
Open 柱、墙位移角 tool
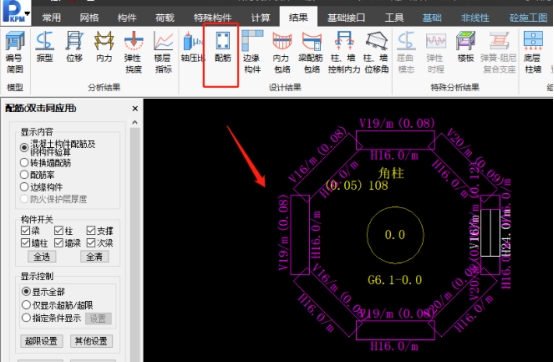coord(376,52)
